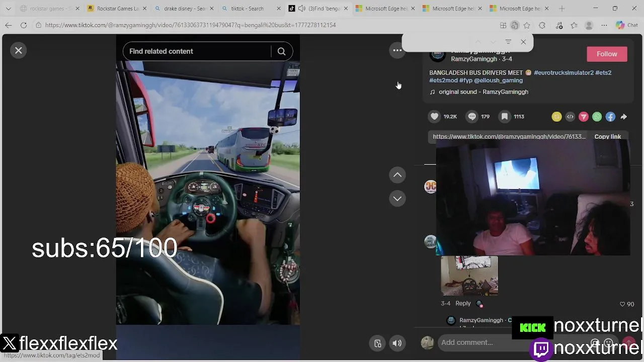Open RamzyGaminggh's reply avatar in comments

pyautogui.click(x=451, y=321)
